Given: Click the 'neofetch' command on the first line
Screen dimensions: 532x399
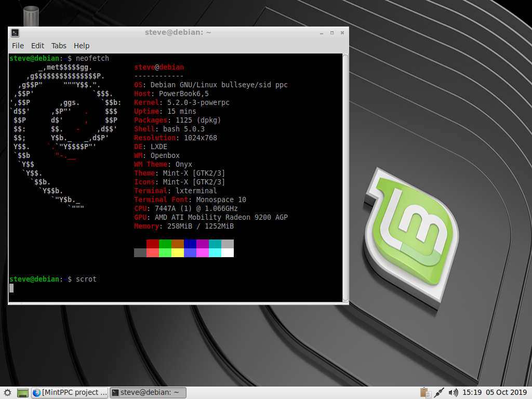Looking at the screenshot, I should [92, 58].
